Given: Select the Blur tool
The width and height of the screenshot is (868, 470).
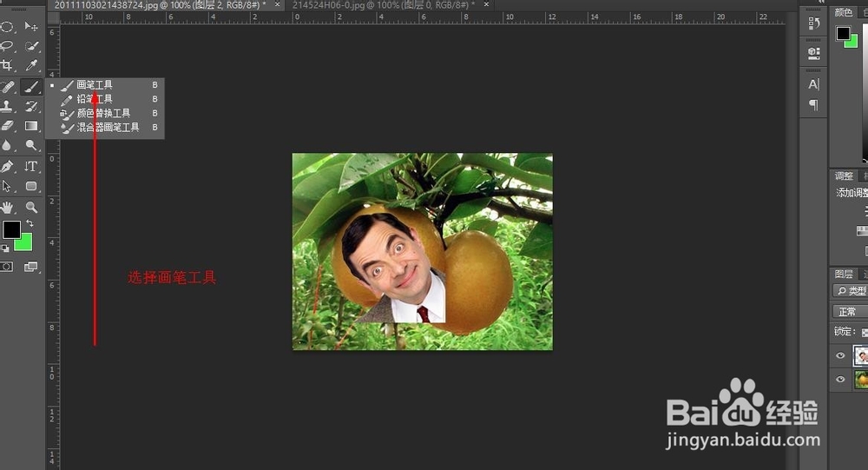Looking at the screenshot, I should click(7, 145).
